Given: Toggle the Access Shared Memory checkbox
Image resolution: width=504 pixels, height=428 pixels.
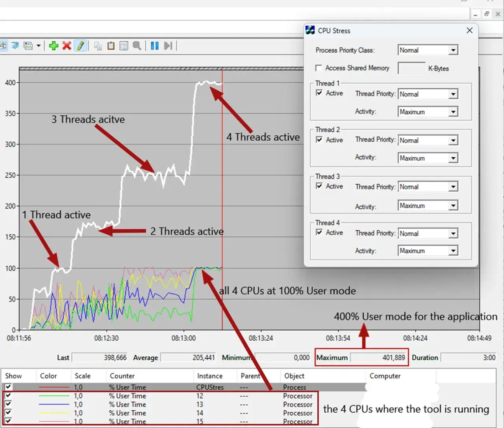Looking at the screenshot, I should [319, 68].
